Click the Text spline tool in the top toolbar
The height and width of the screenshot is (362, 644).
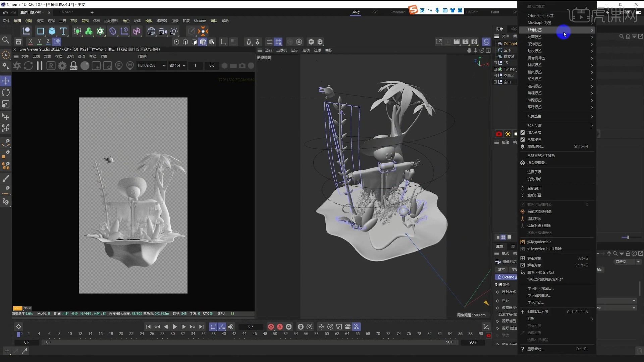(63, 31)
